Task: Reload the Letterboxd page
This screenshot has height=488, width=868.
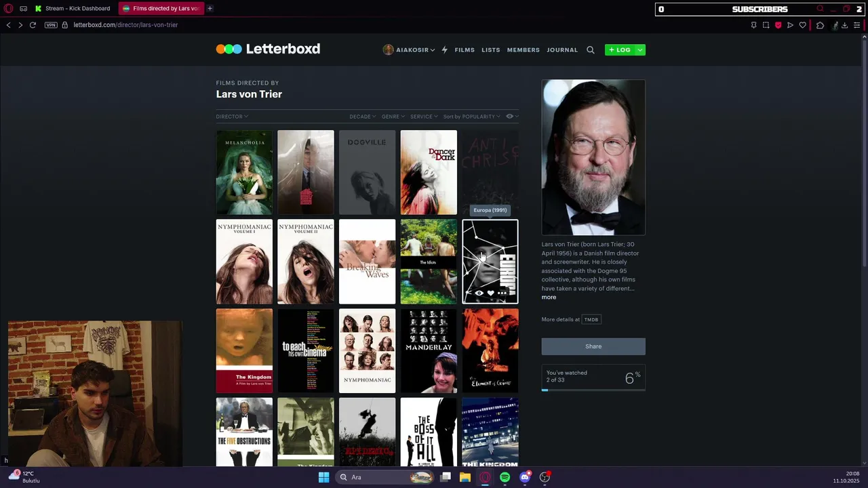Action: click(x=33, y=25)
